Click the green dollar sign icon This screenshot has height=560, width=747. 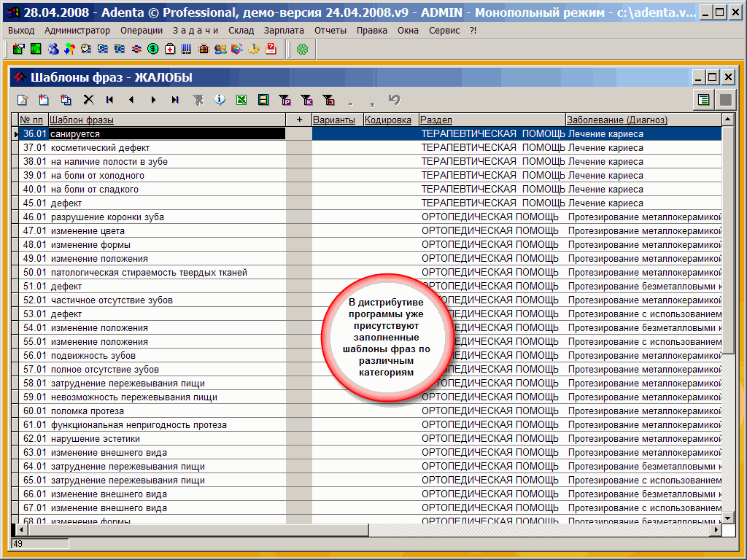point(153,49)
